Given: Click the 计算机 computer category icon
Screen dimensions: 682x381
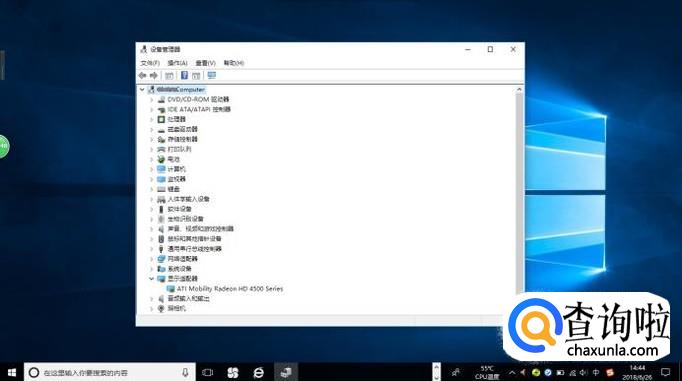Looking at the screenshot, I should 161,169.
